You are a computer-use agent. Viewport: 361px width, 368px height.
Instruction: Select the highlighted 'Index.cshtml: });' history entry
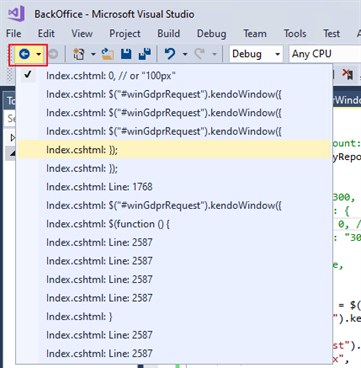[175, 150]
